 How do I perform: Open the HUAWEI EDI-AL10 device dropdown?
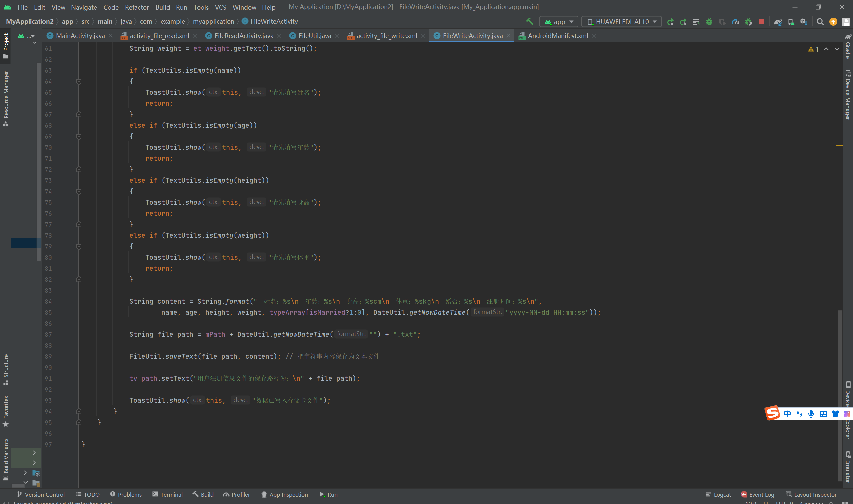(x=621, y=22)
